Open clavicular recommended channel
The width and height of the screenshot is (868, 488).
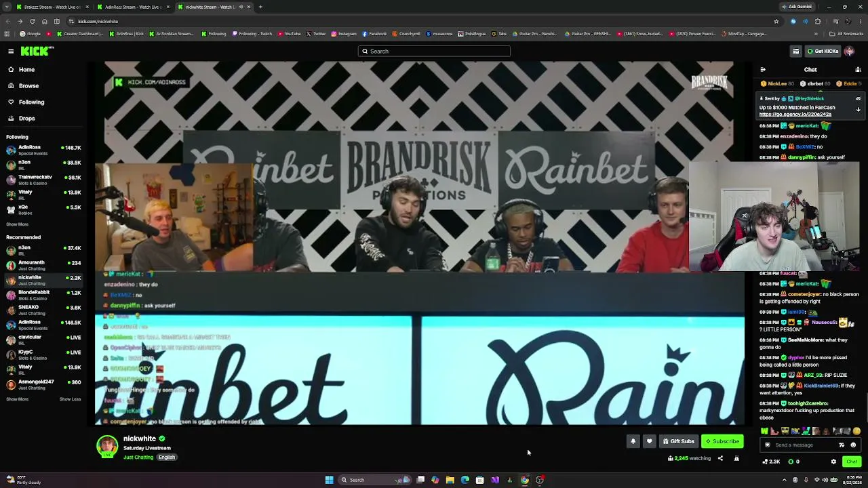click(43, 340)
